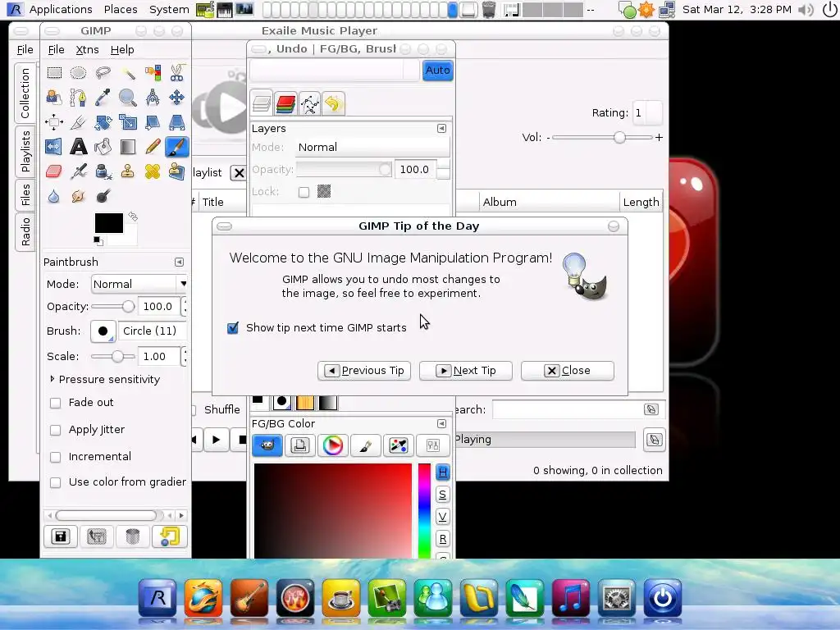Open the Channels tab icon in dock
Viewport: 840px width, 630px height.
(285, 103)
